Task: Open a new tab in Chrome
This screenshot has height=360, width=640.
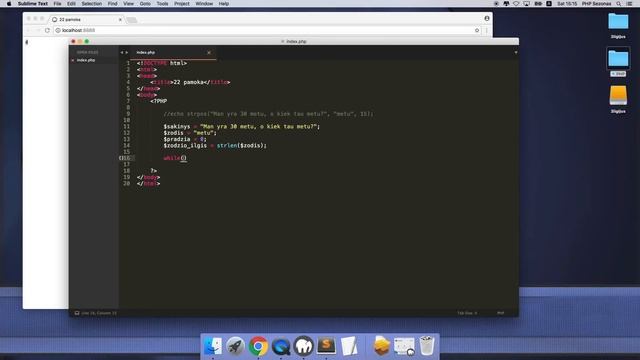Action: [x=131, y=20]
